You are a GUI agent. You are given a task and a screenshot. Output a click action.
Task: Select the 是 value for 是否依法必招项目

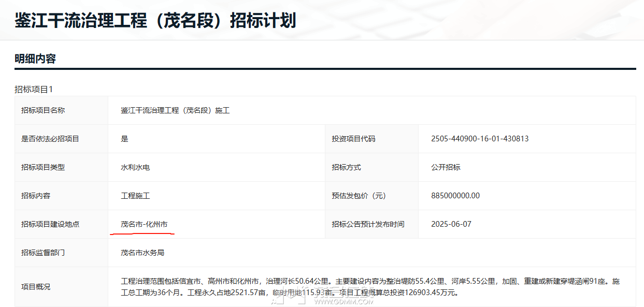coord(124,139)
